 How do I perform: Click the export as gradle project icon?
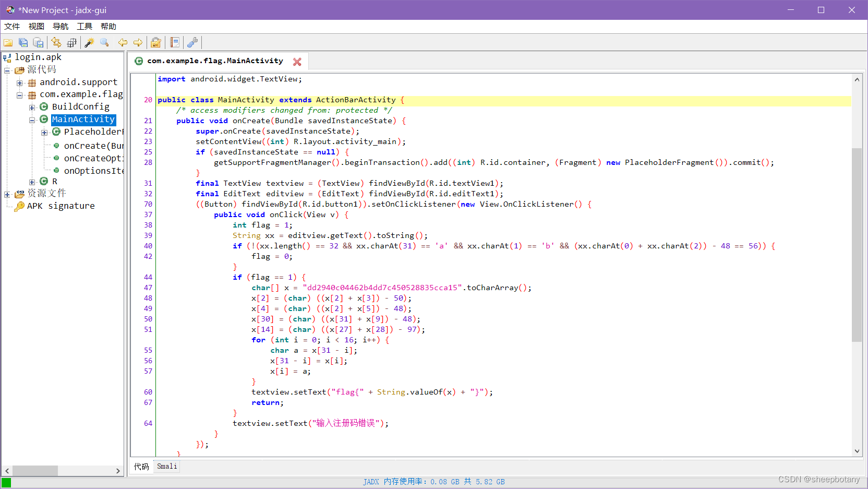click(x=38, y=43)
